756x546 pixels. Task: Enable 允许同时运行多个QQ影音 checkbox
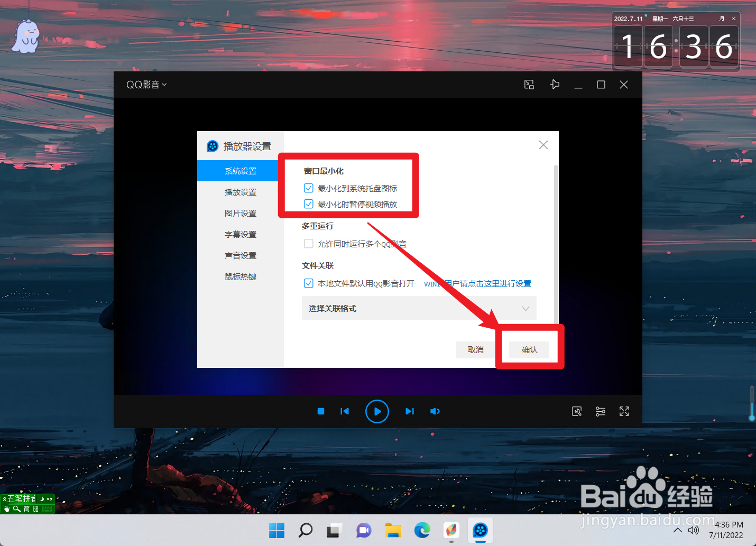309,244
